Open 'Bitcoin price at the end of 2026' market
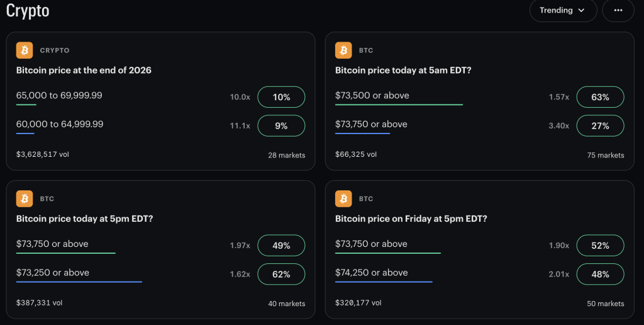Image resolution: width=644 pixels, height=325 pixels. (84, 70)
